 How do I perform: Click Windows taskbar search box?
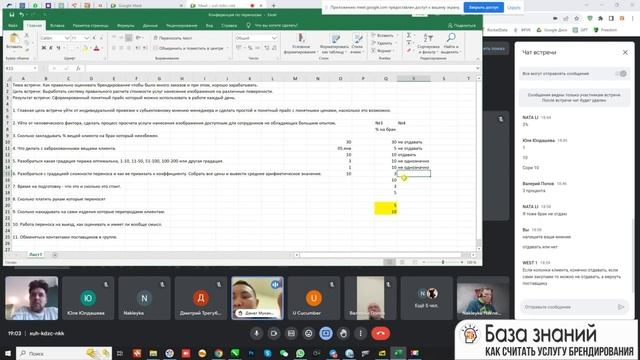pyautogui.click(x=64, y=353)
